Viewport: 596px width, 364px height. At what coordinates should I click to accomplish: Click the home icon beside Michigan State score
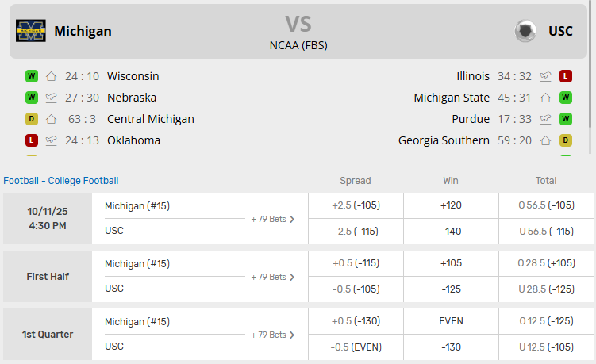[545, 98]
